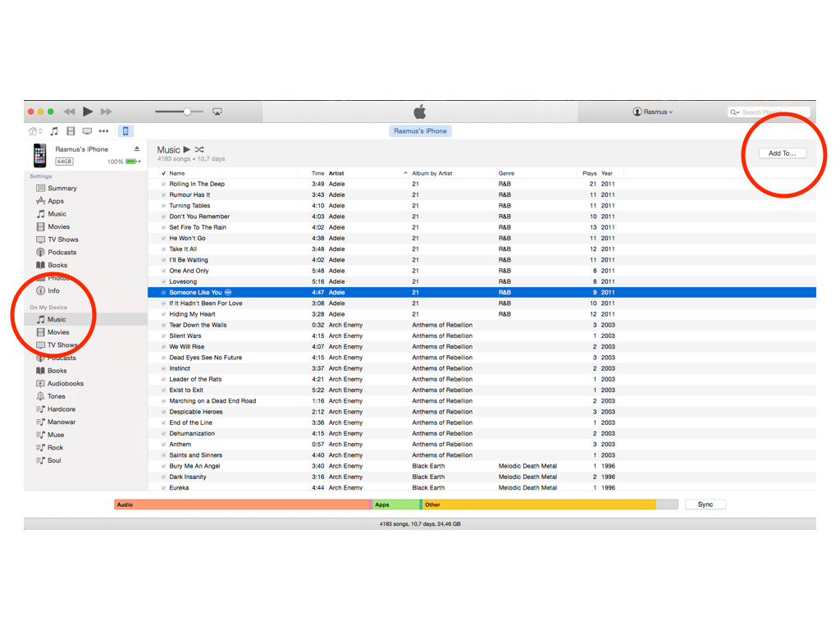
Task: Sort by Name column header
Action: coord(233,173)
